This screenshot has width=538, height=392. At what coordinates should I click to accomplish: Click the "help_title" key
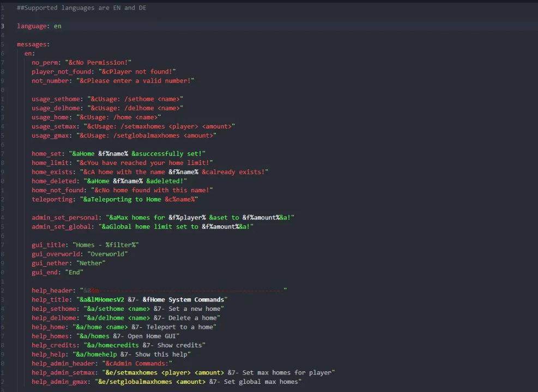click(50, 300)
